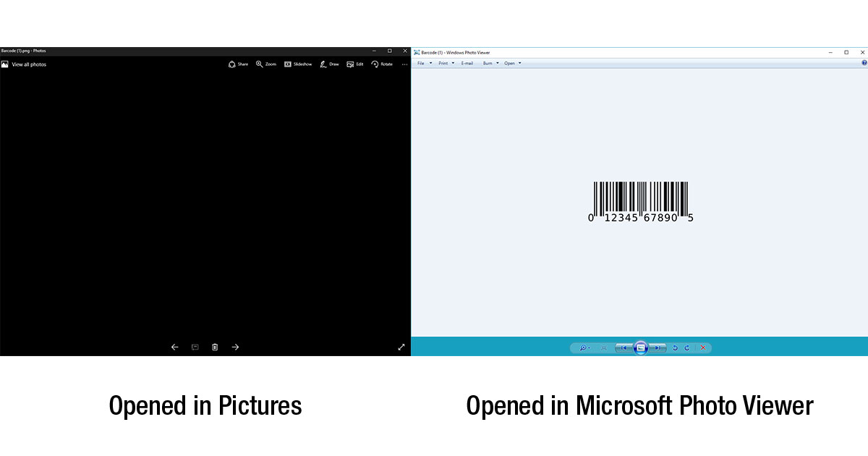Open Edit mode in Photos
This screenshot has height=456, width=868.
(356, 64)
